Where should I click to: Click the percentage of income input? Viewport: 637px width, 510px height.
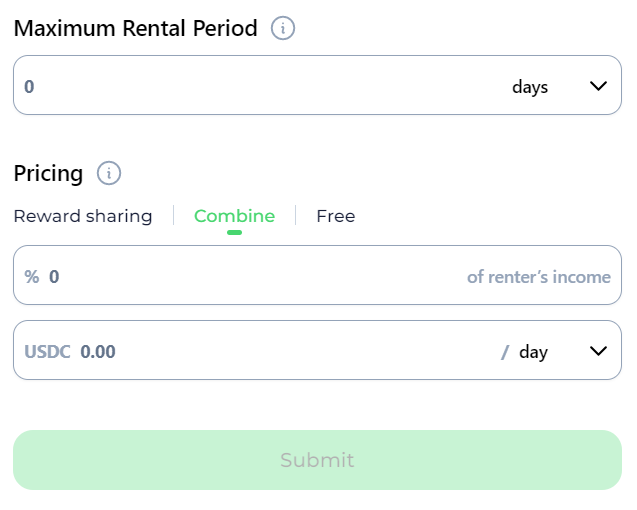250,276
